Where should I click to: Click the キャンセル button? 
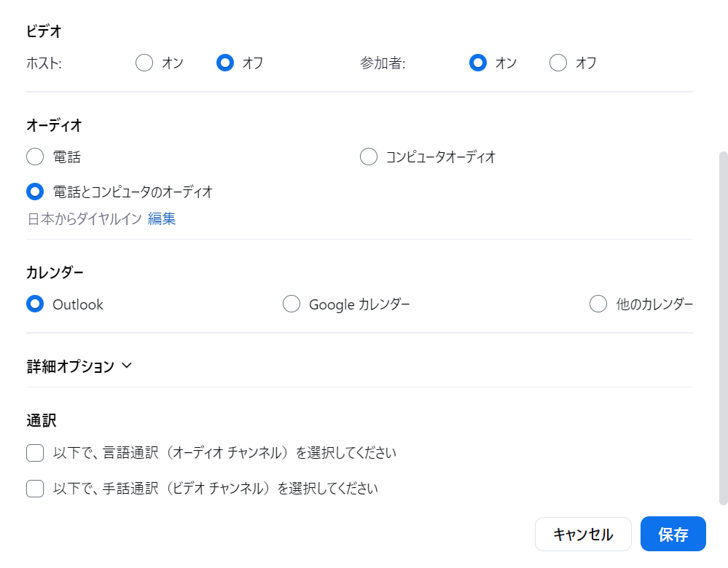(583, 534)
